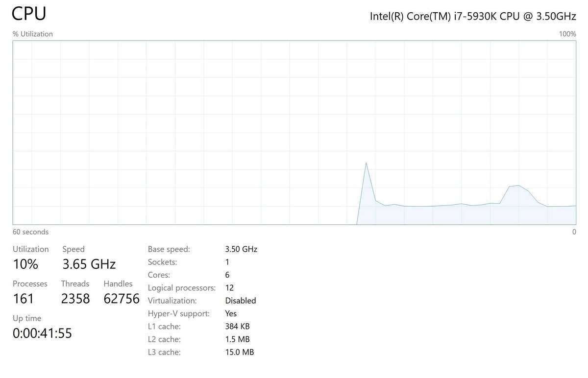This screenshot has height=378, width=588.
Task: Click the Processes count 161
Action: pos(24,299)
